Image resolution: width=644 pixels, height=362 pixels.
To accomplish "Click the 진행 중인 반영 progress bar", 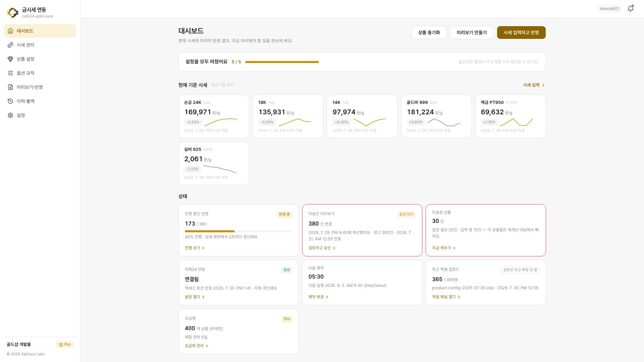I will [238, 231].
